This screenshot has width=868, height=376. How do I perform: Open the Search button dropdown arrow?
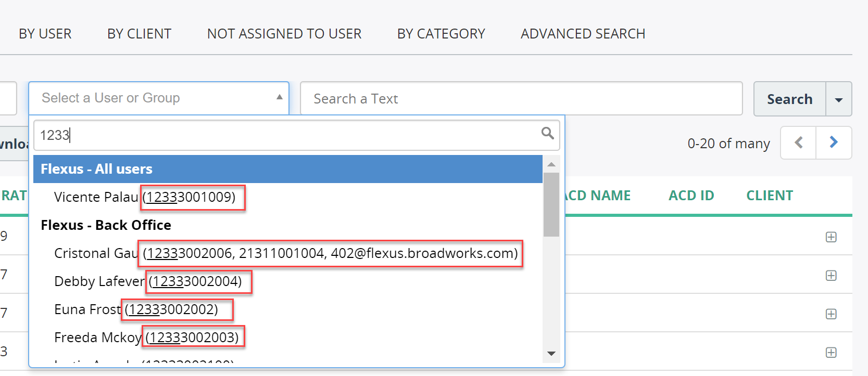(839, 99)
